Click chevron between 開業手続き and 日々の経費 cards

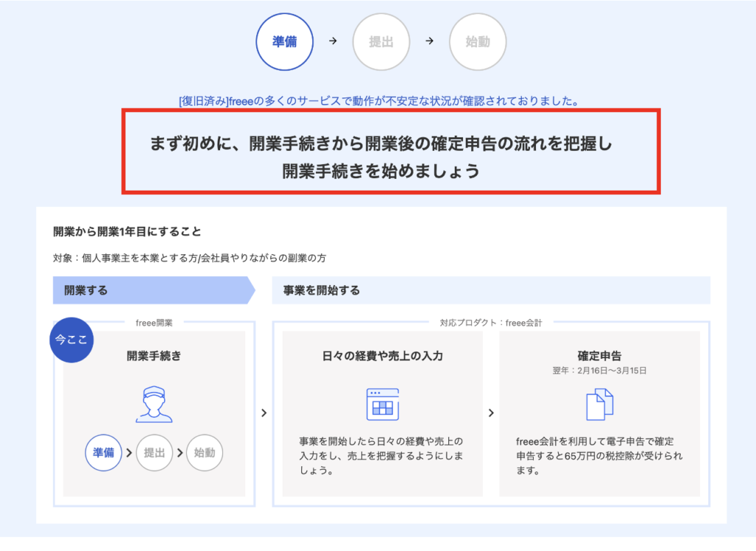click(x=264, y=413)
